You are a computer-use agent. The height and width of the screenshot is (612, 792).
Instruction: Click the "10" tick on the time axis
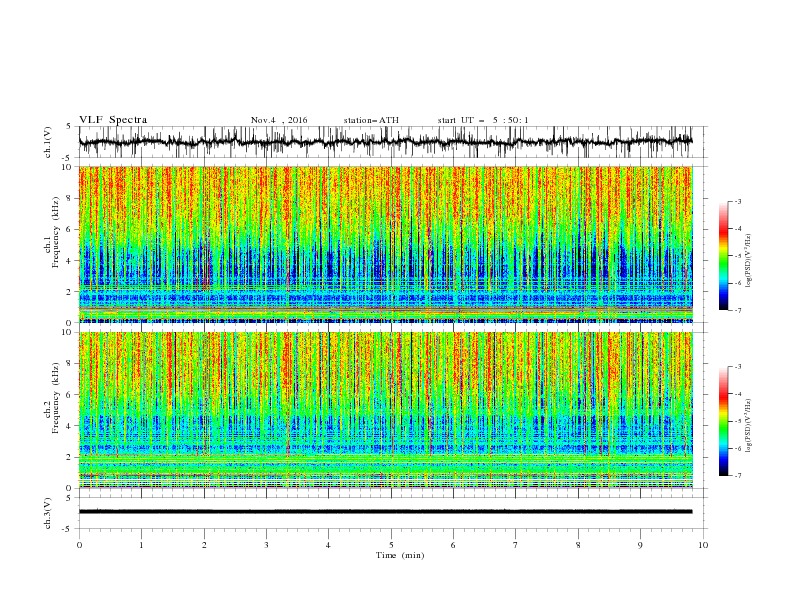(703, 545)
